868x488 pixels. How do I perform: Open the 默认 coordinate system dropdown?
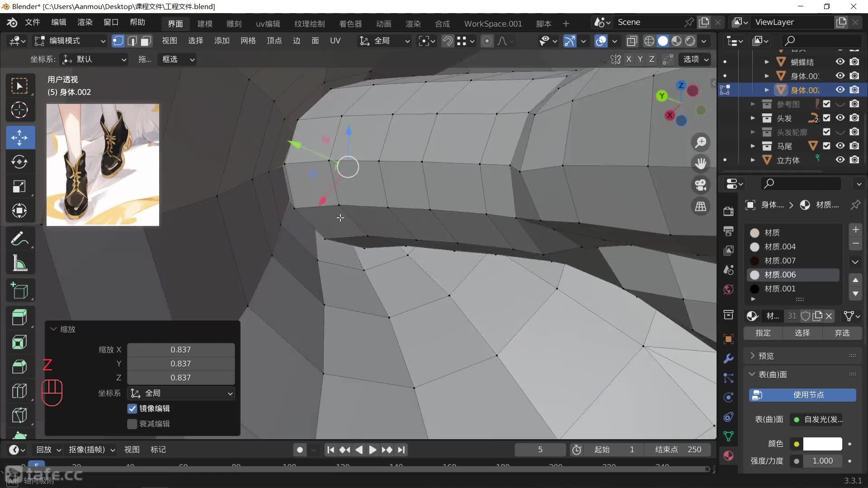(x=94, y=59)
